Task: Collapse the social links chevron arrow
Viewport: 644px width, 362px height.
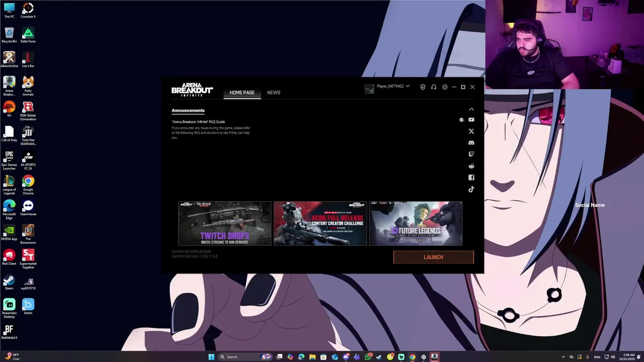Action: tap(471, 109)
